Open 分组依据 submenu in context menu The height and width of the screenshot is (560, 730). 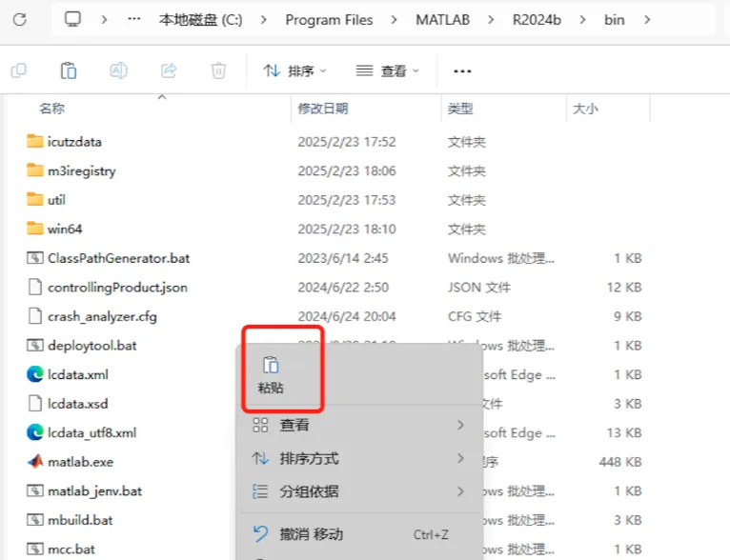click(x=358, y=491)
